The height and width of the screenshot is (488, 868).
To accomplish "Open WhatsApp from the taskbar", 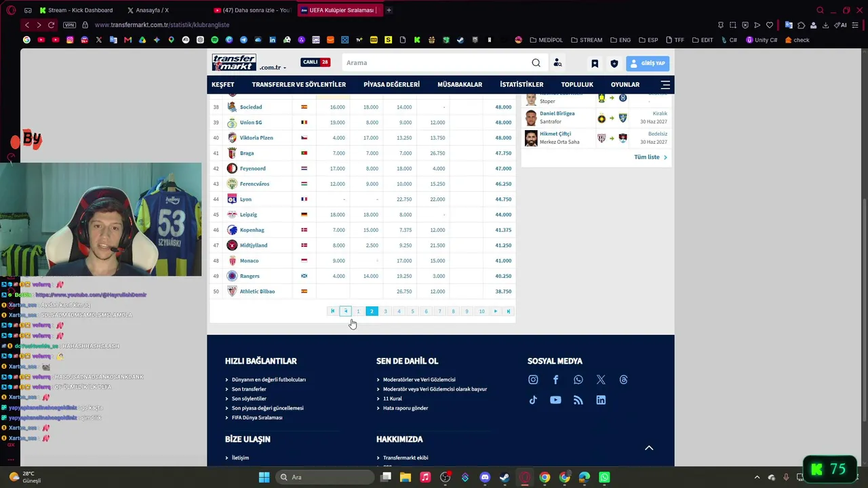I will 604,477.
